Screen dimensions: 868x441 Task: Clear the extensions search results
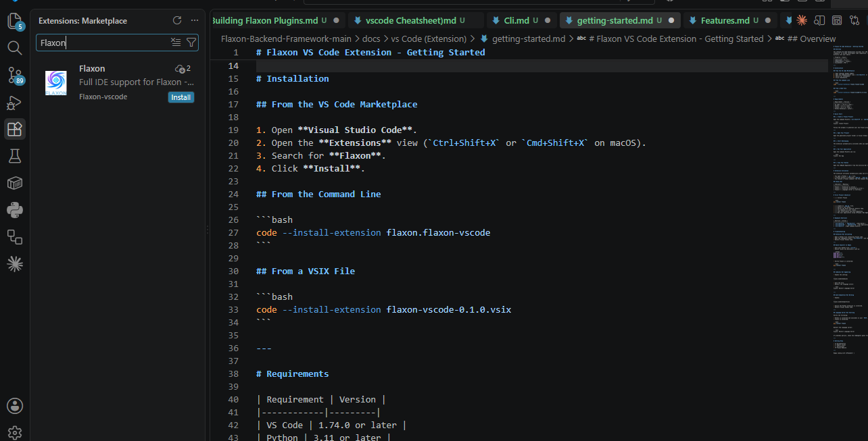176,43
